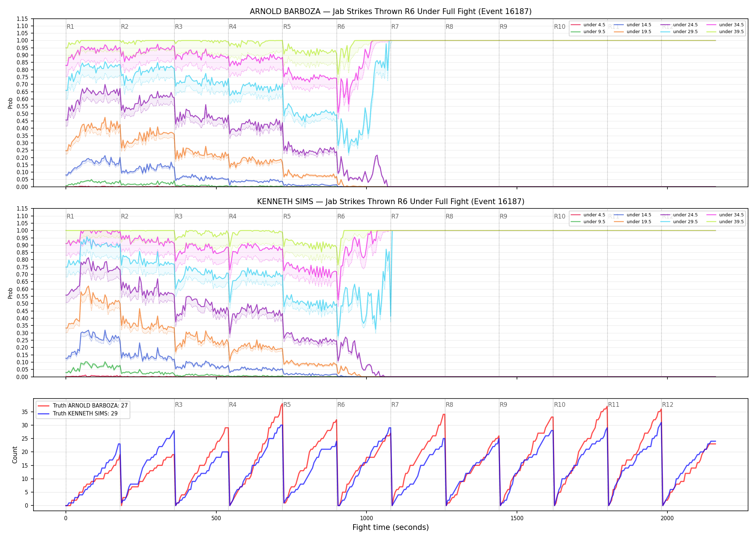
Task: Click R7 marker in Arnold Barboza chart
Action: point(395,27)
